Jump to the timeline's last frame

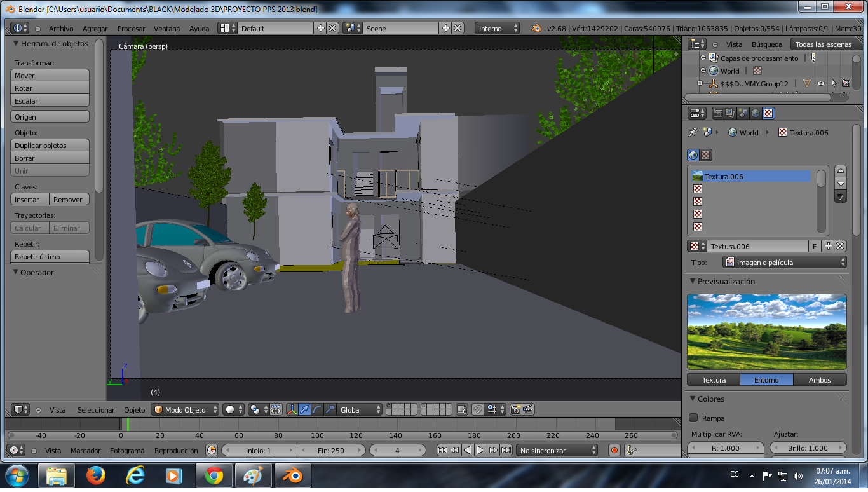506,451
